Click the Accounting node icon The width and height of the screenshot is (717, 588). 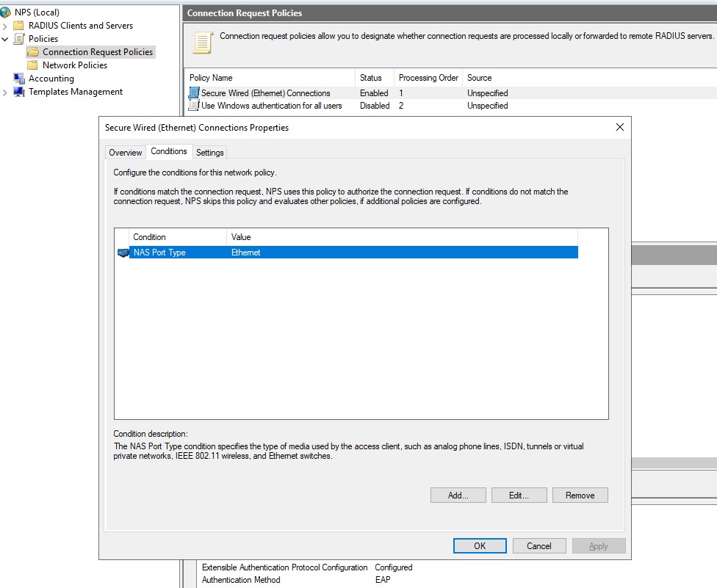pyautogui.click(x=19, y=79)
